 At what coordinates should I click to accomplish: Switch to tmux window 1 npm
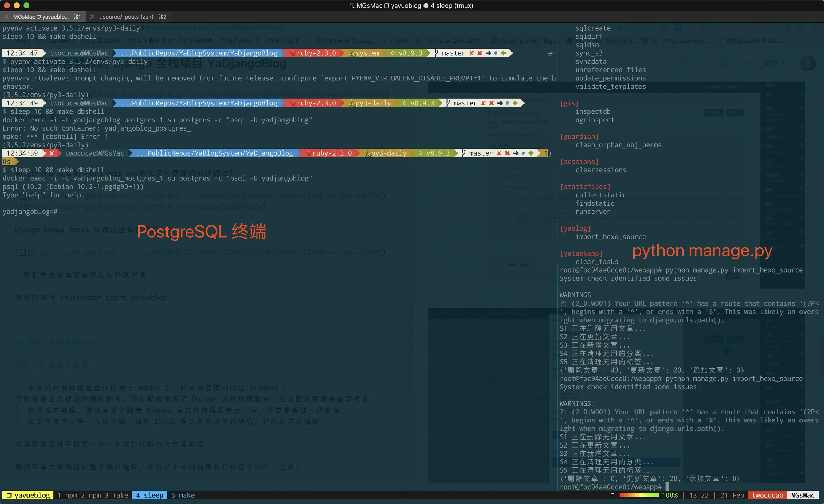pos(67,495)
